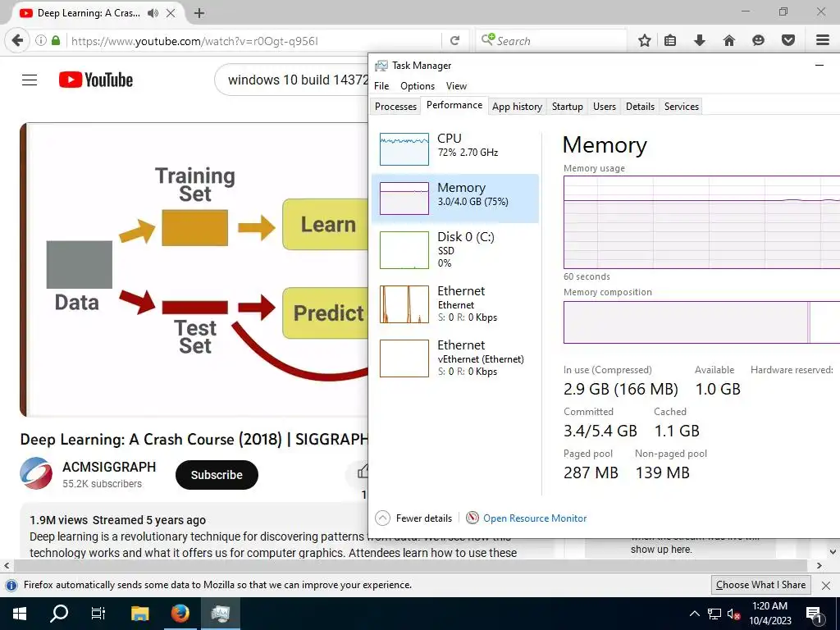The image size is (840, 630).
Task: Click the video player frame
Action: coord(194,269)
